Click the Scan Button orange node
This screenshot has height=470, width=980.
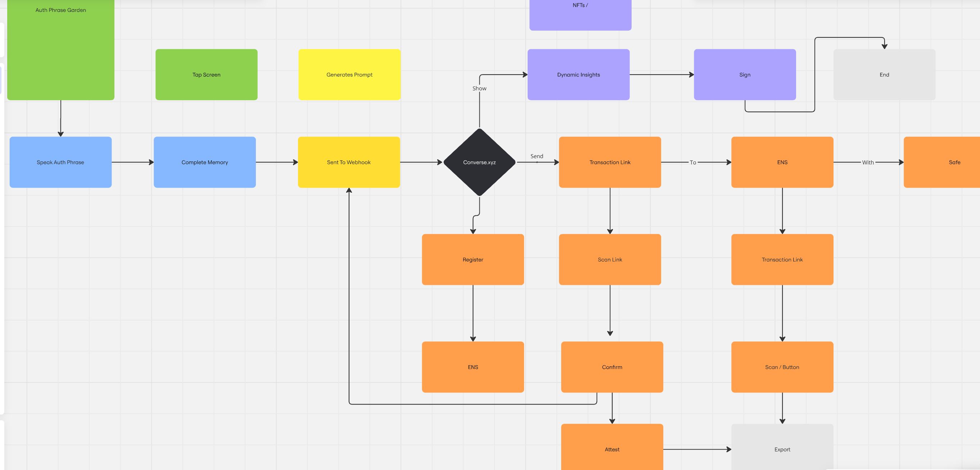click(x=782, y=367)
